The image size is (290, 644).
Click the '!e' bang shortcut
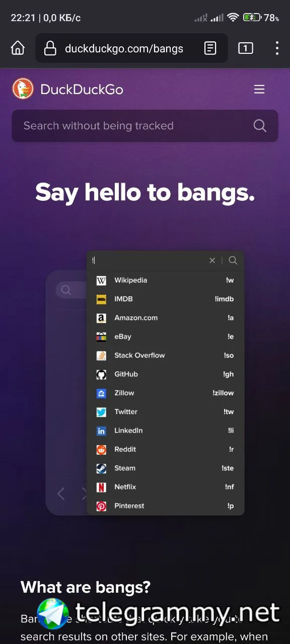pos(231,337)
